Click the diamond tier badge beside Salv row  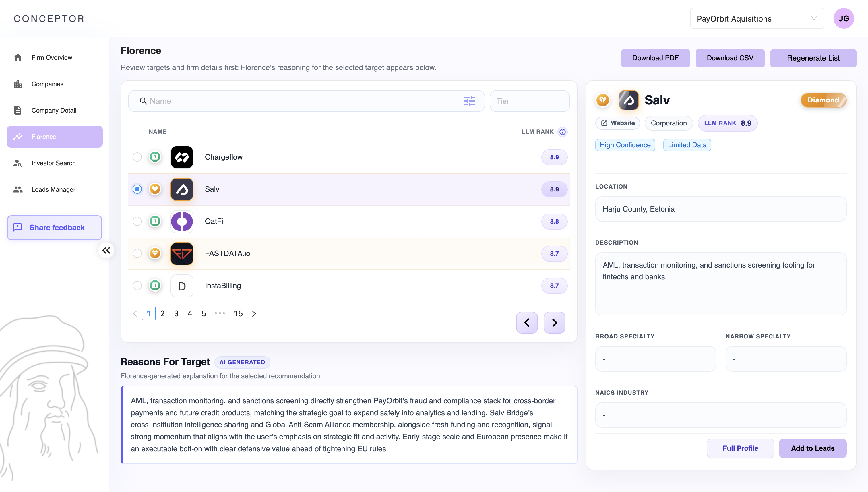click(155, 189)
